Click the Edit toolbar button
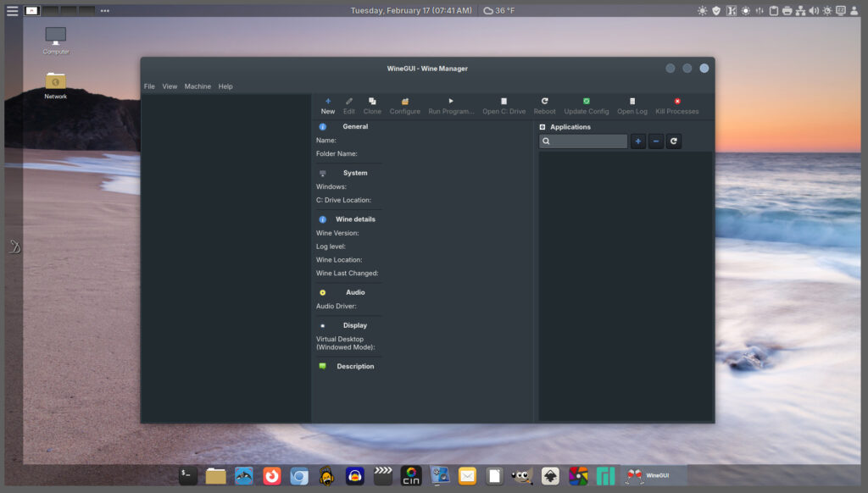 point(349,106)
